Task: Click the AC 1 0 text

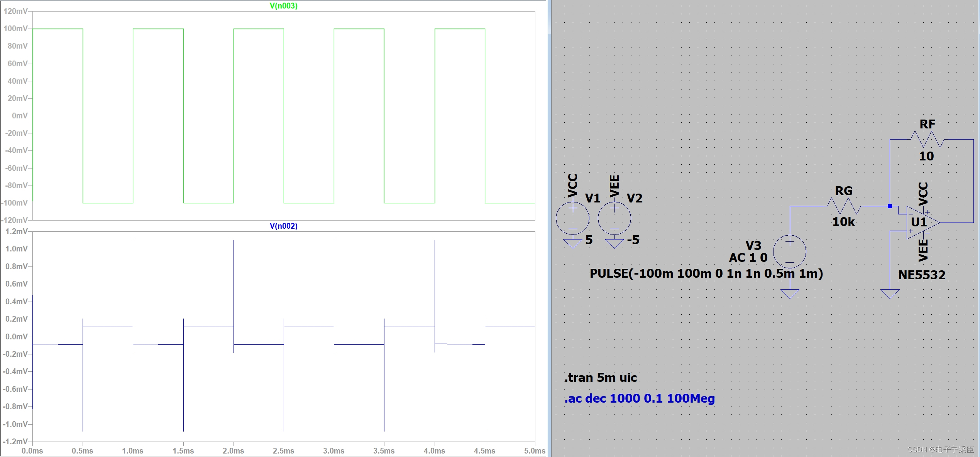Action: (x=748, y=258)
